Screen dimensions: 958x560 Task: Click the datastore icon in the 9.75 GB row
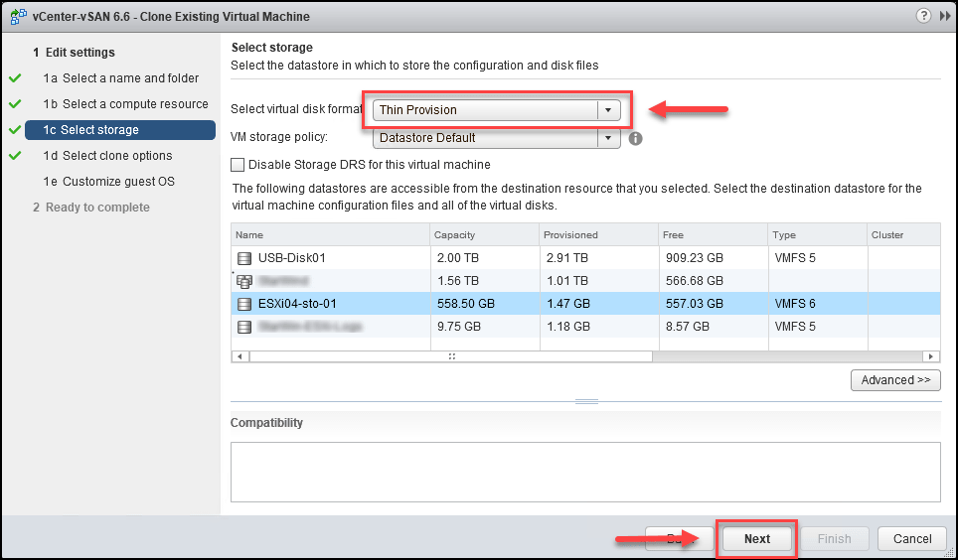[x=244, y=328]
